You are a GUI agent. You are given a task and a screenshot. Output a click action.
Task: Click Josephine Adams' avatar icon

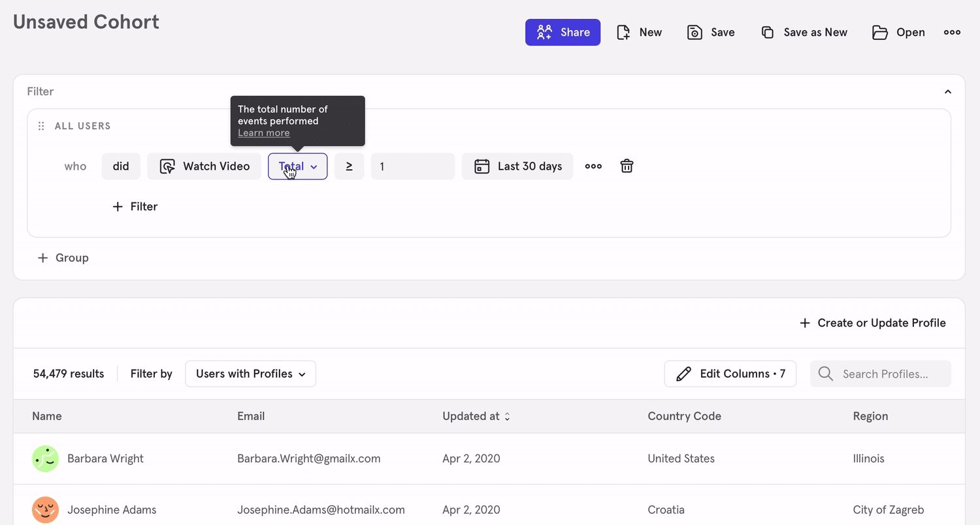[x=45, y=509]
